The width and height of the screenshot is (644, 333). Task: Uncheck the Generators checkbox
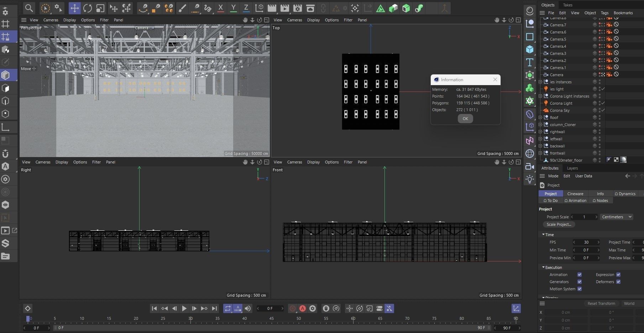click(580, 282)
